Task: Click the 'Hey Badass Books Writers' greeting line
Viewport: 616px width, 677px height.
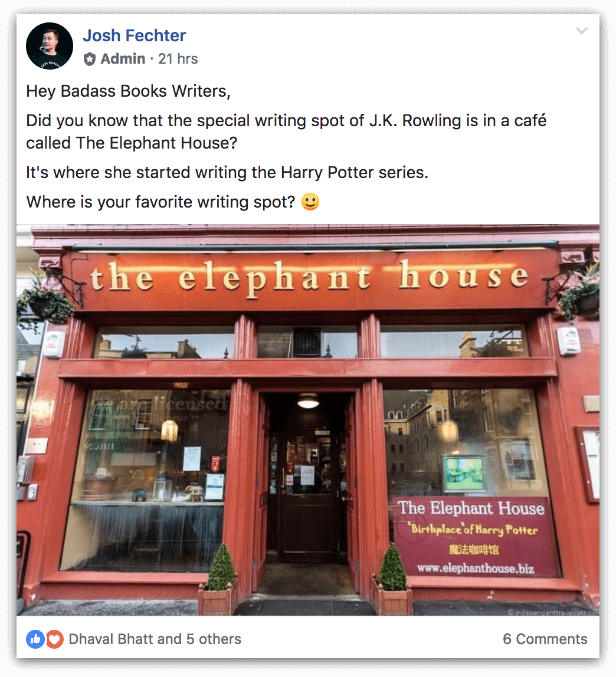Action: 128,91
